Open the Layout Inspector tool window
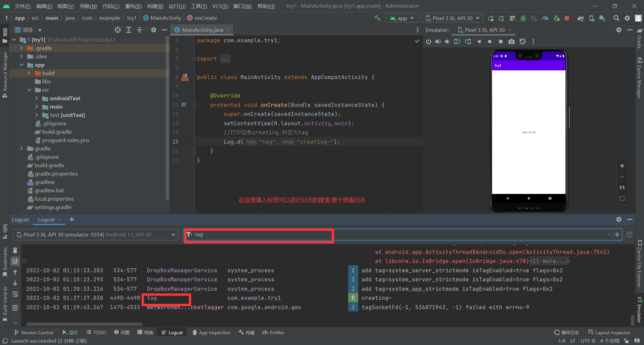Viewport: 644px width, 345px height. (x=609, y=333)
